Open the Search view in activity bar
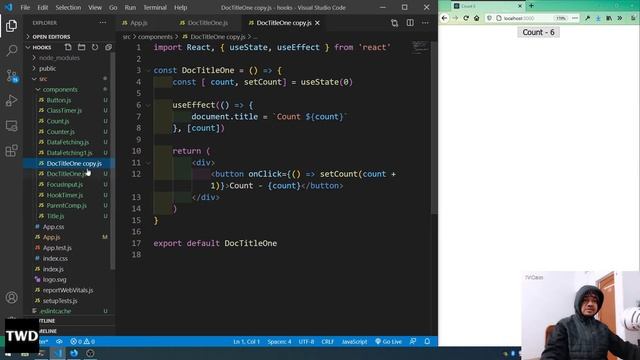Image resolution: width=640 pixels, height=360 pixels. [11, 51]
